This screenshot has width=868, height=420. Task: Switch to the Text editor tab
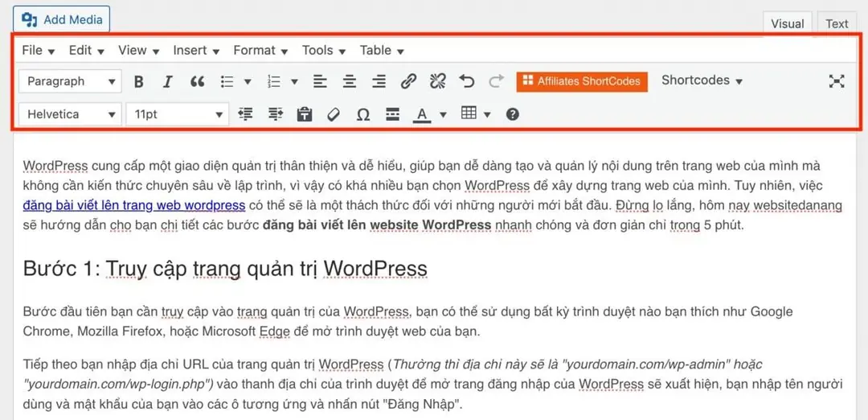pyautogui.click(x=837, y=23)
